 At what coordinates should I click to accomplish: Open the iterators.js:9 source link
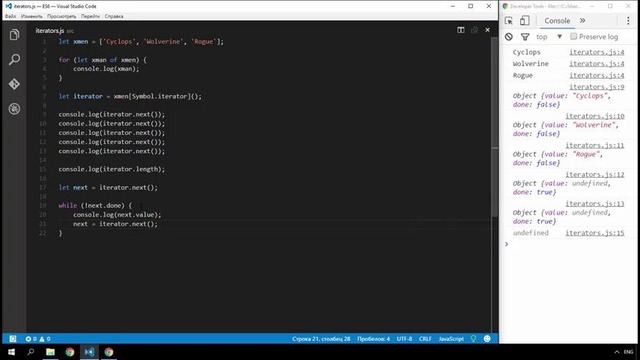pos(597,87)
